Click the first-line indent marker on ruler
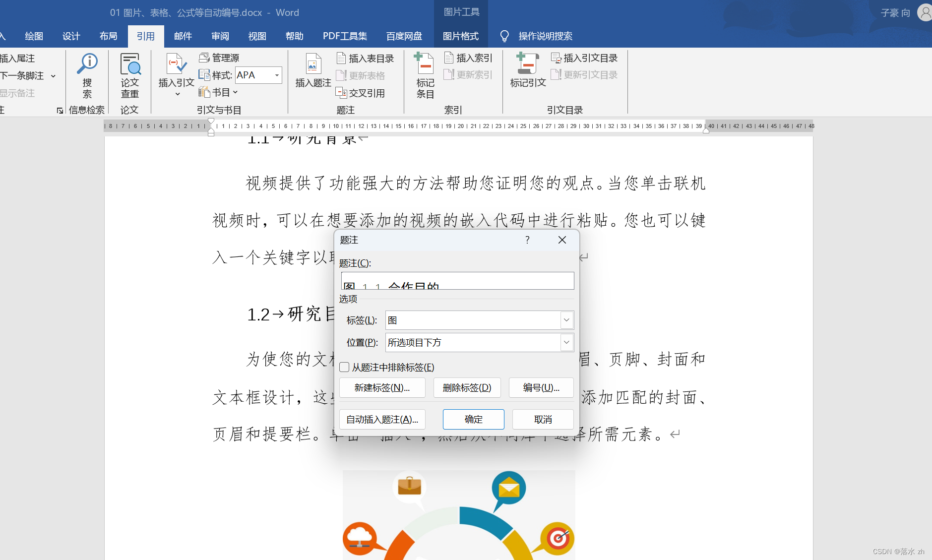 click(x=211, y=121)
